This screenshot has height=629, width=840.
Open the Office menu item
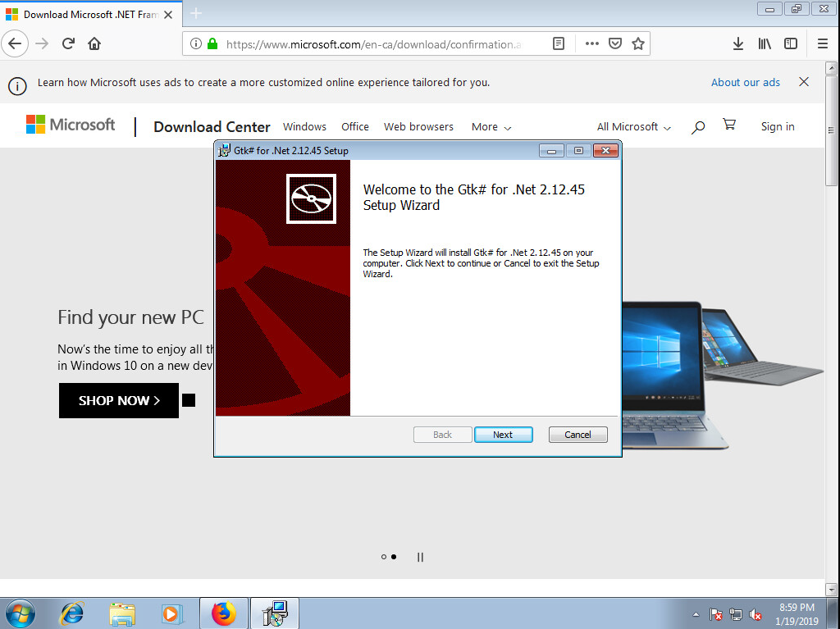pos(355,127)
